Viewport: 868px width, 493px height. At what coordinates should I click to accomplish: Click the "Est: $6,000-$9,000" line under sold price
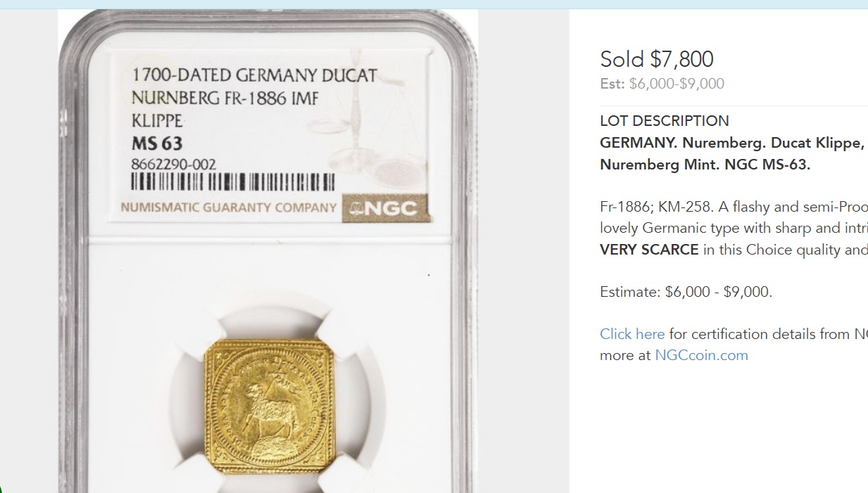[662, 84]
